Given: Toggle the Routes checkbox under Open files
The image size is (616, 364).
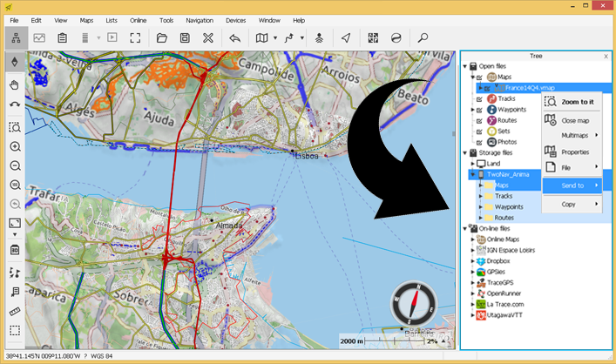Looking at the screenshot, I should (480, 120).
